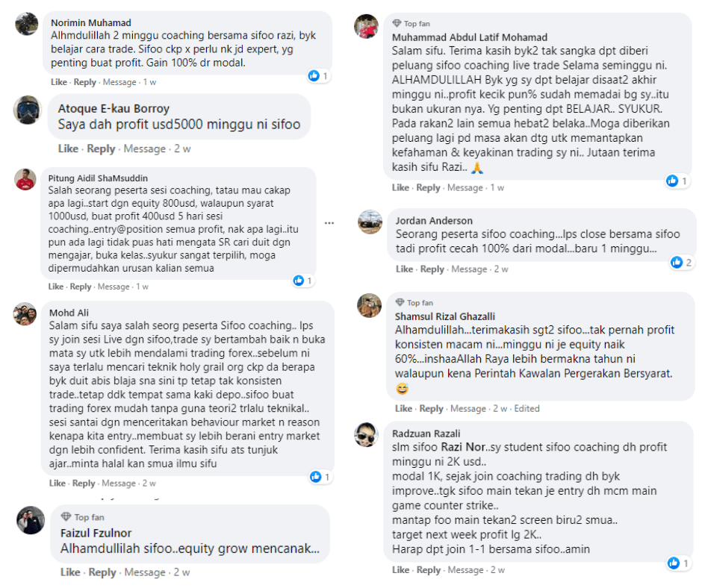Open Atoque E-kau Borroy's profile picture
Screen dimensions: 702x588
pyautogui.click(x=27, y=110)
